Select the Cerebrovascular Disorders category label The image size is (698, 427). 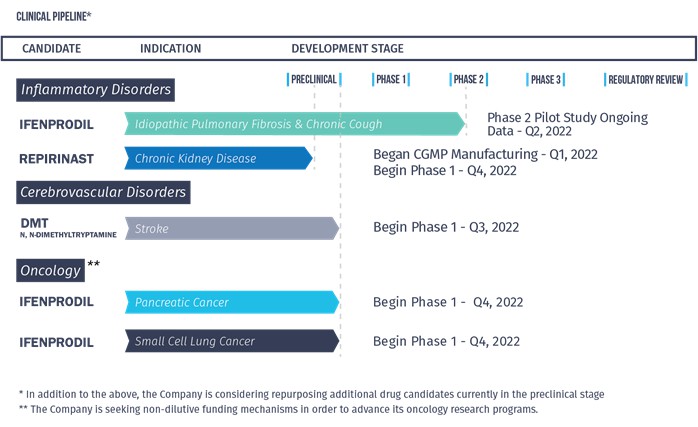tap(103, 192)
